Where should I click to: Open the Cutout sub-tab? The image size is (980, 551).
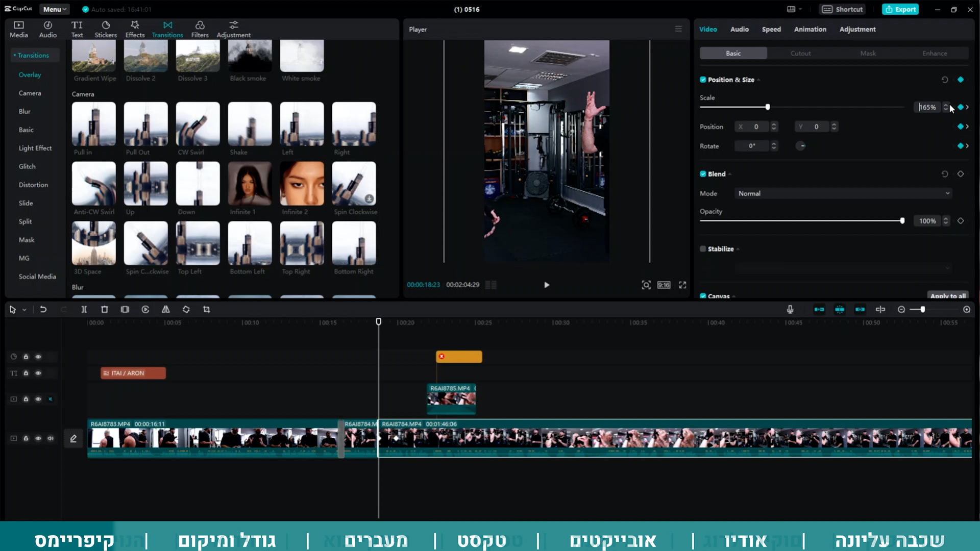click(800, 53)
